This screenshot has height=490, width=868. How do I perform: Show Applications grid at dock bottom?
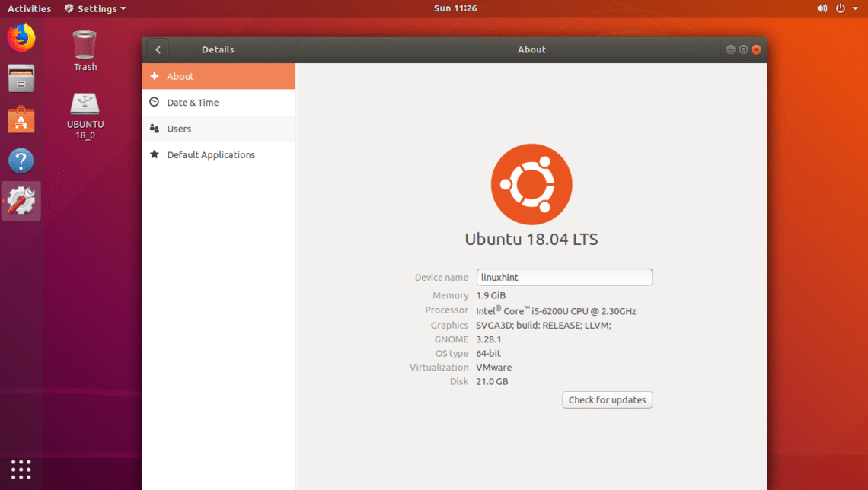[x=21, y=469]
